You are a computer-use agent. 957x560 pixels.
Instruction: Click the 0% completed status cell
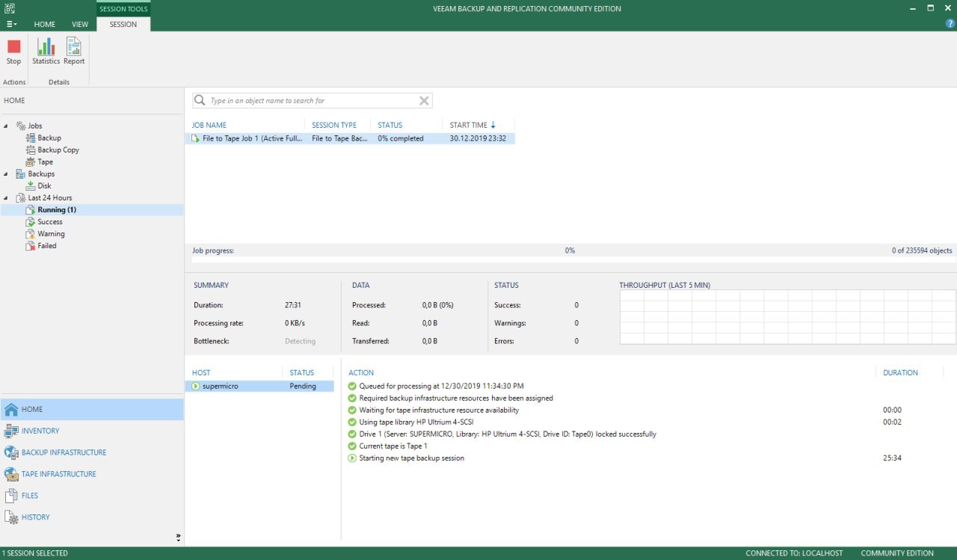tap(401, 138)
